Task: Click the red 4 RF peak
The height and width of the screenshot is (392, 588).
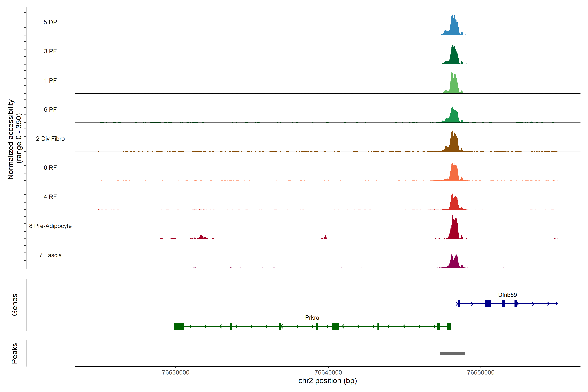Action: [454, 203]
